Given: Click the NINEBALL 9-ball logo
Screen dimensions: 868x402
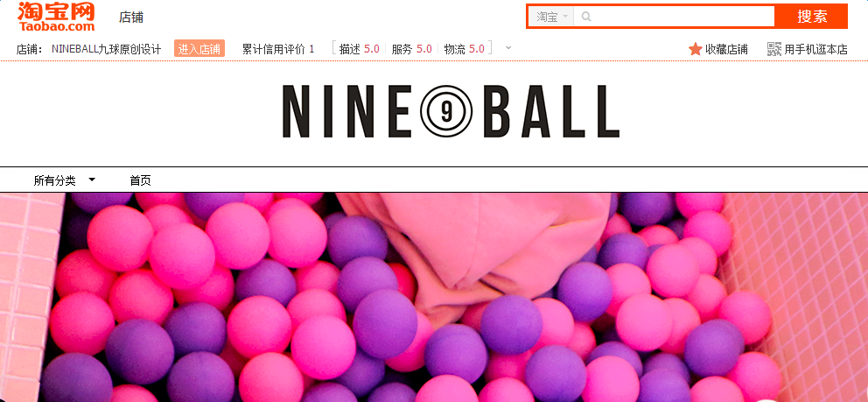Looking at the screenshot, I should [451, 111].
